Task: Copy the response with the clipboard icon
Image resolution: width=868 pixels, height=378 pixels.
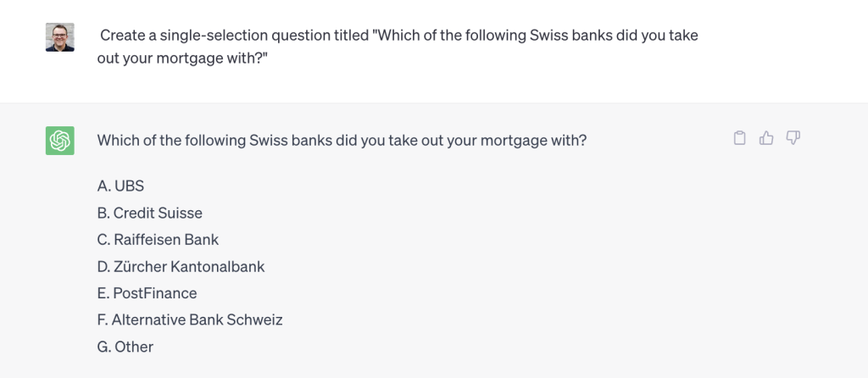Action: [x=739, y=138]
